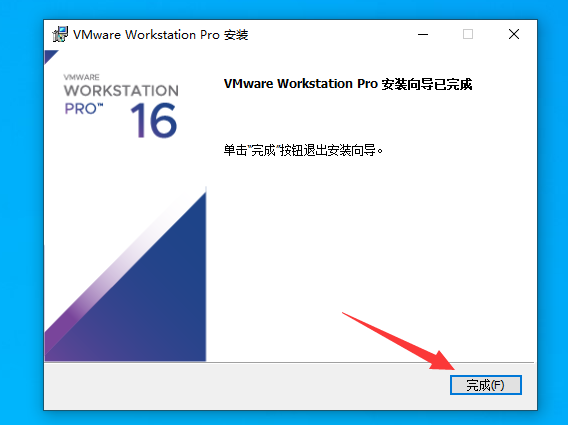Minimize the VMware Workstation Pro setup window
568x425 pixels.
coord(423,34)
